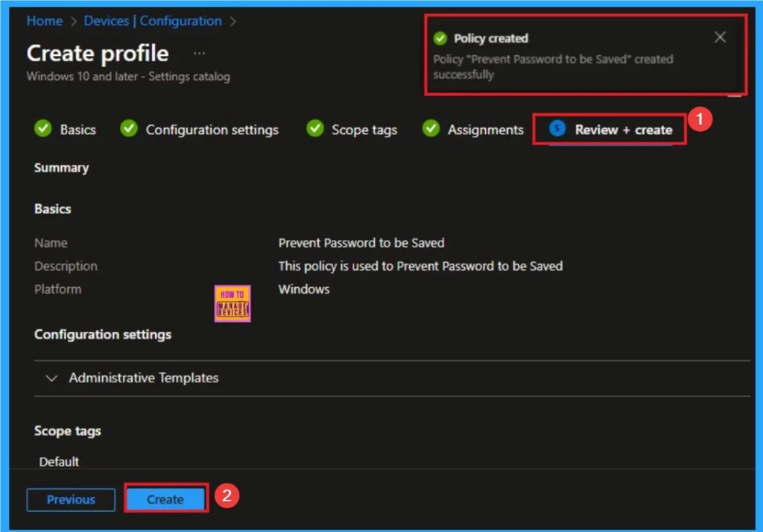Collapse the Administrative Templates section
Viewport: 763px width, 532px height.
click(x=51, y=378)
